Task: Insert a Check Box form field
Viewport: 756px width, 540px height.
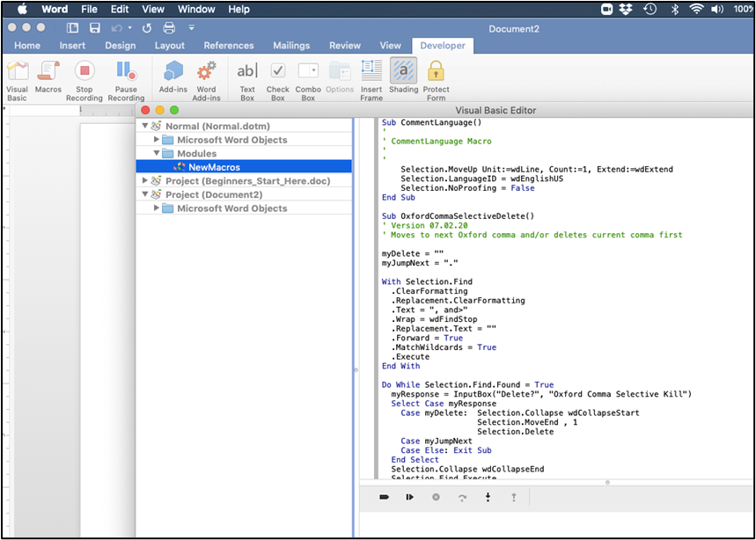Action: click(x=278, y=80)
